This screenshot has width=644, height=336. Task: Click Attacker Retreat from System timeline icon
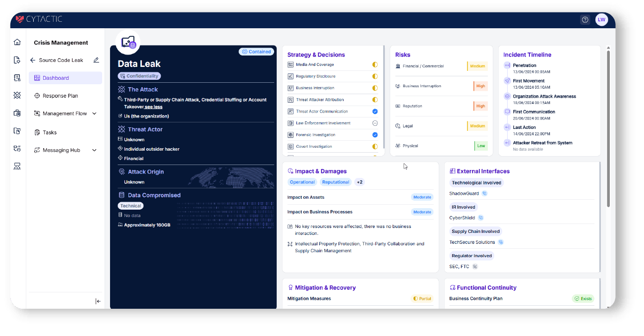(507, 143)
